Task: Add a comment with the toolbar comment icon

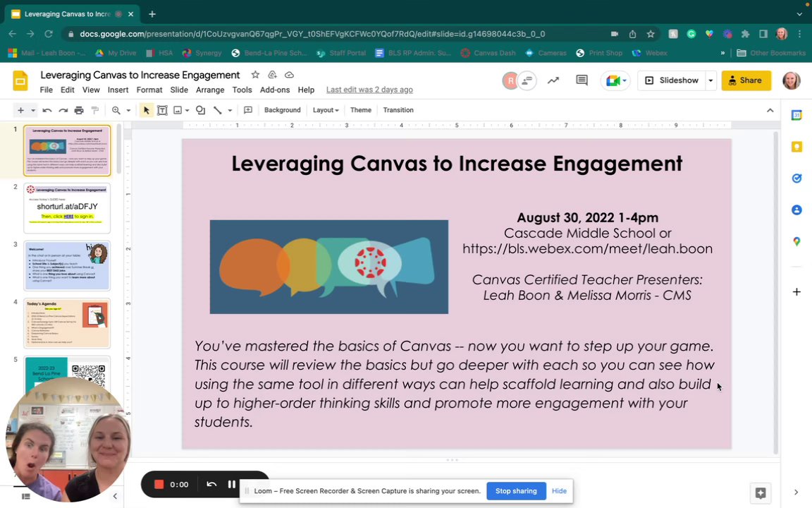Action: [248, 110]
